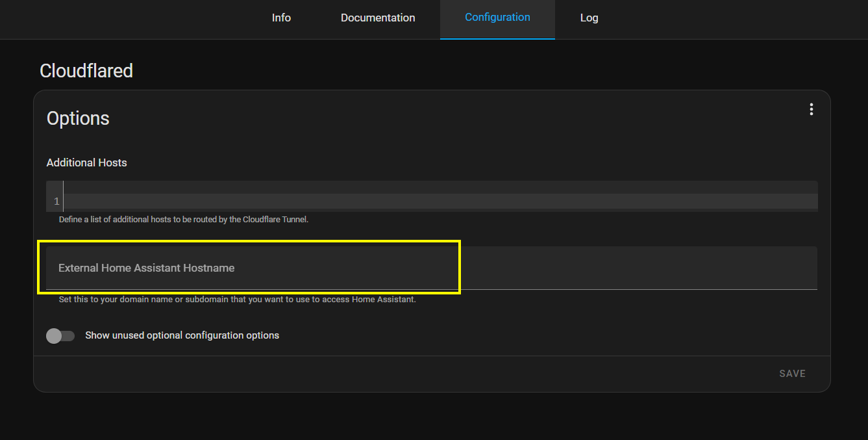Click the Cloudflared page heading

point(86,71)
